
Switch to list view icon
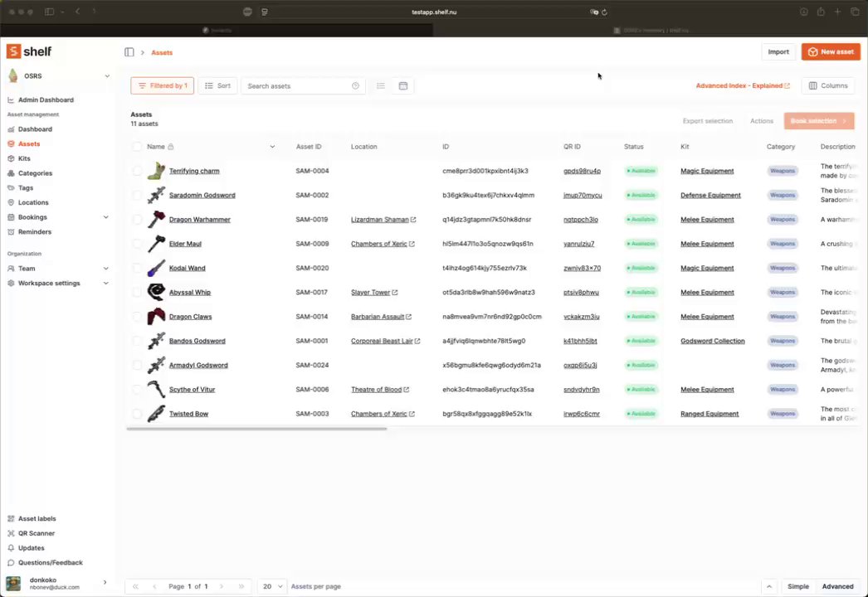coord(381,85)
